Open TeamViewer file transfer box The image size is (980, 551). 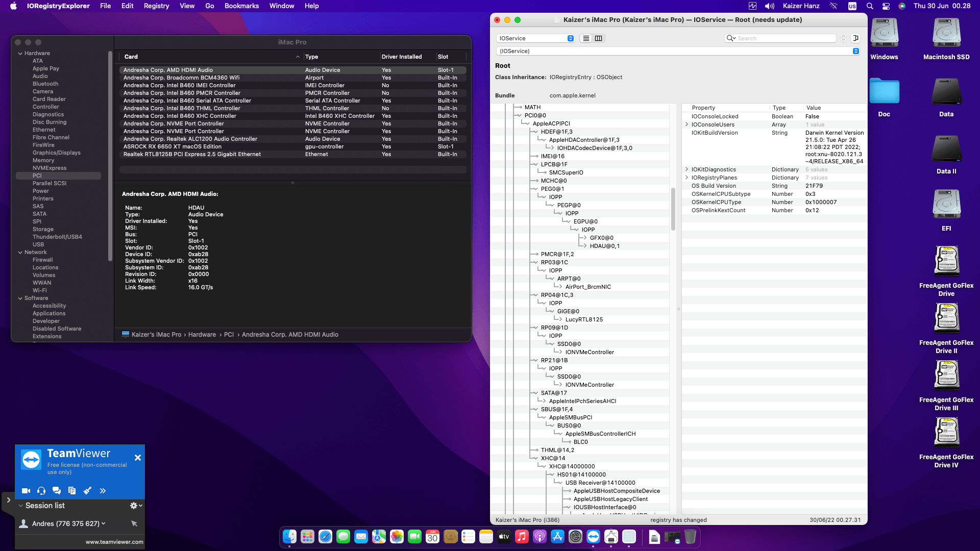(72, 491)
